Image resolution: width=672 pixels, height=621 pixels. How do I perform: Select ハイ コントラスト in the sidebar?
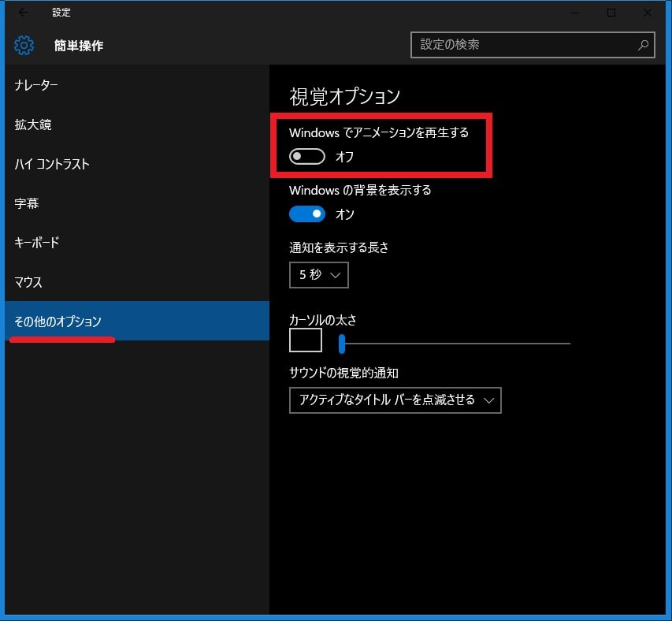coord(137,164)
